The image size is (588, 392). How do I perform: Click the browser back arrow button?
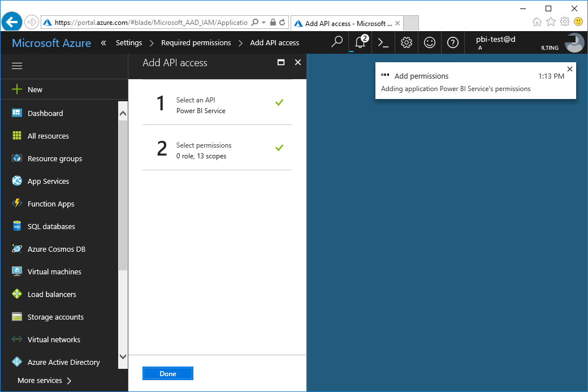12,22
